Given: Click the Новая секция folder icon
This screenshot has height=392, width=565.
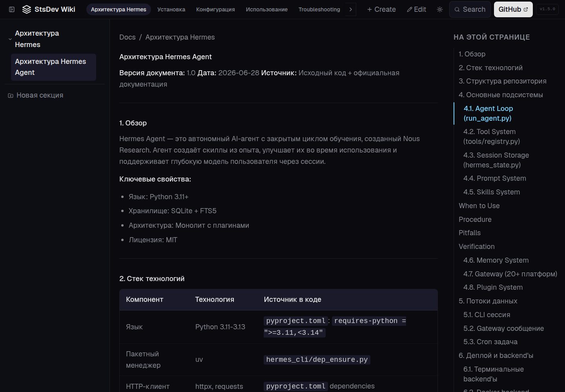Looking at the screenshot, I should (x=11, y=95).
